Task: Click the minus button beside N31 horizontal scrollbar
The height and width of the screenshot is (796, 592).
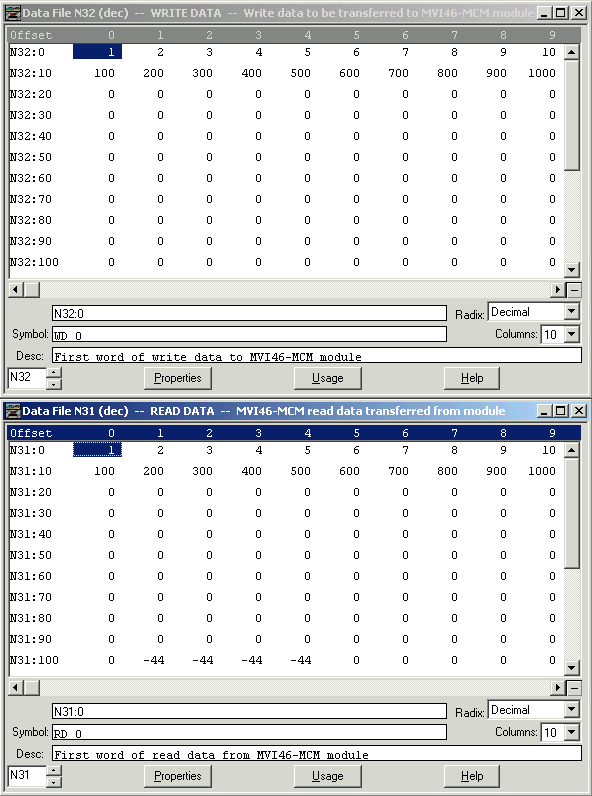Action: [x=574, y=688]
